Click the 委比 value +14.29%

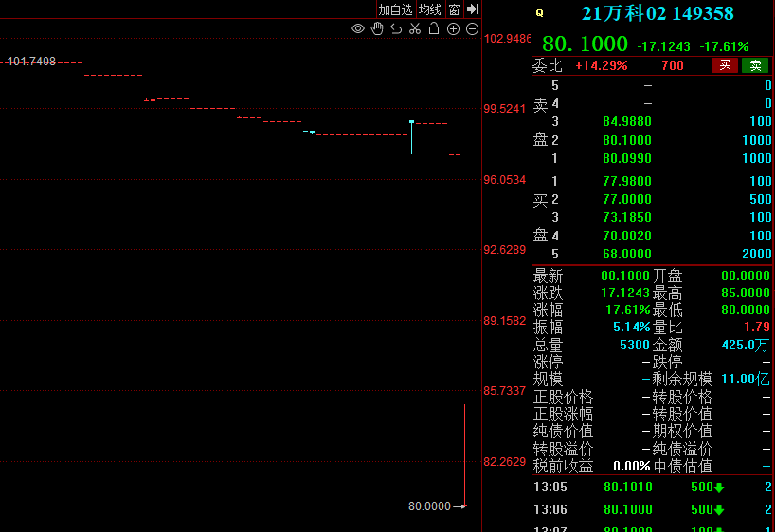tap(601, 65)
